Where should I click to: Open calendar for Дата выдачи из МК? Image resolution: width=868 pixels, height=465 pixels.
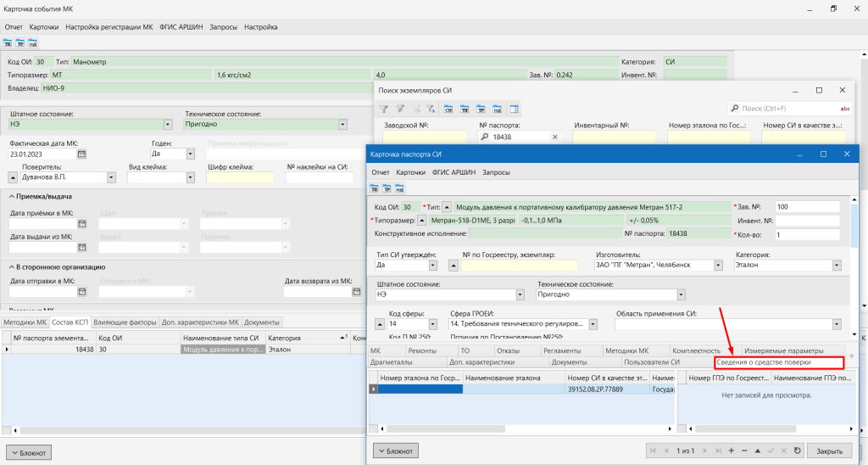(81, 247)
